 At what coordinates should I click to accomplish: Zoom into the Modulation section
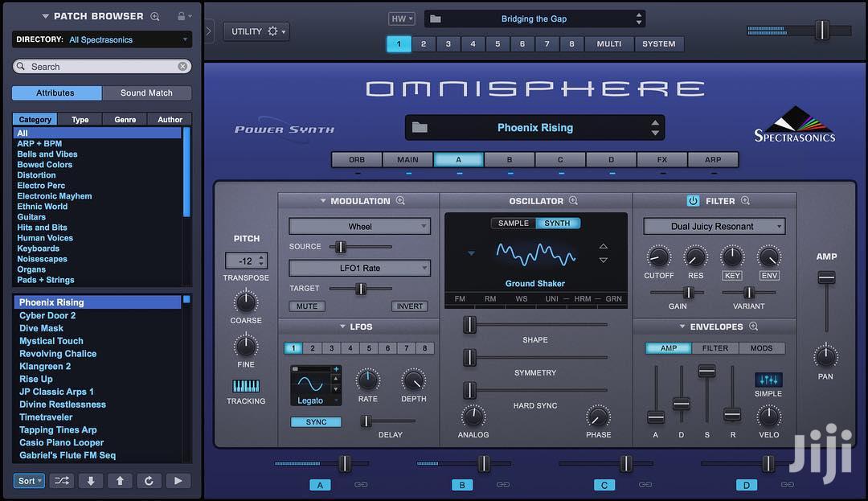coord(400,200)
